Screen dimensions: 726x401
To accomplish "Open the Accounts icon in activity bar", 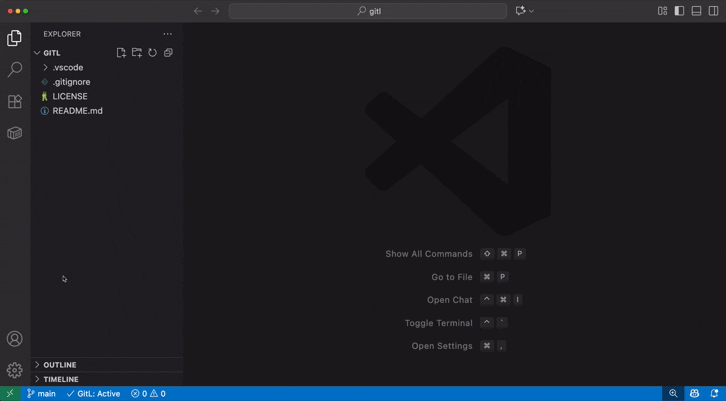I will [x=14, y=339].
